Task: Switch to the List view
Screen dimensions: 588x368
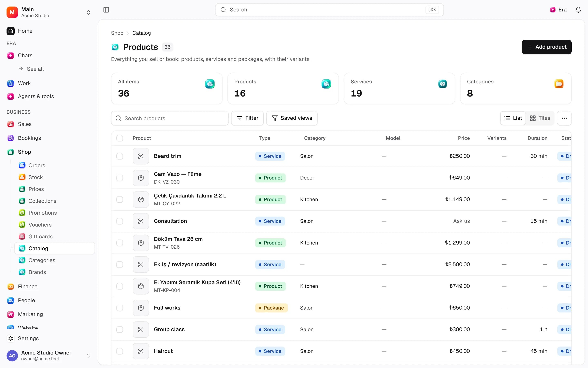Action: pos(513,118)
